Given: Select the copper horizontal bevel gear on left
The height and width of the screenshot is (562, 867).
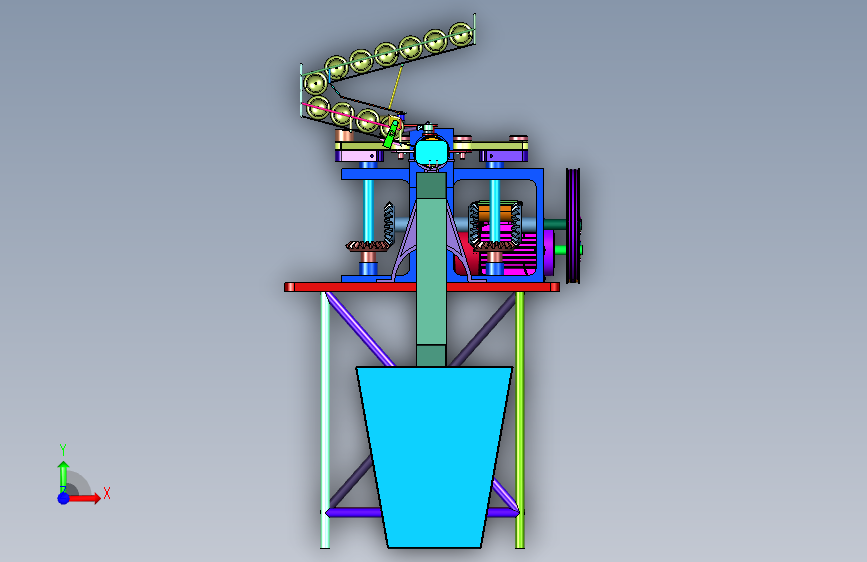Looking at the screenshot, I should 368,246.
